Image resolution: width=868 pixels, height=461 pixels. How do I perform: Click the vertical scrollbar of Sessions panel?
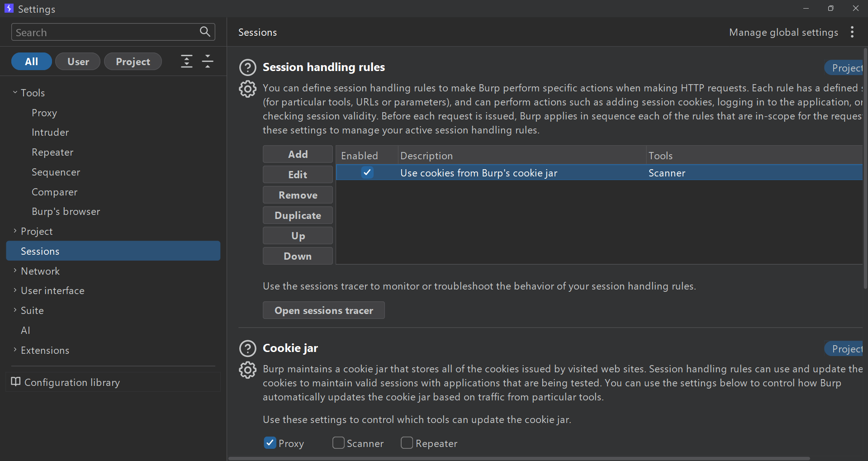coord(865,167)
